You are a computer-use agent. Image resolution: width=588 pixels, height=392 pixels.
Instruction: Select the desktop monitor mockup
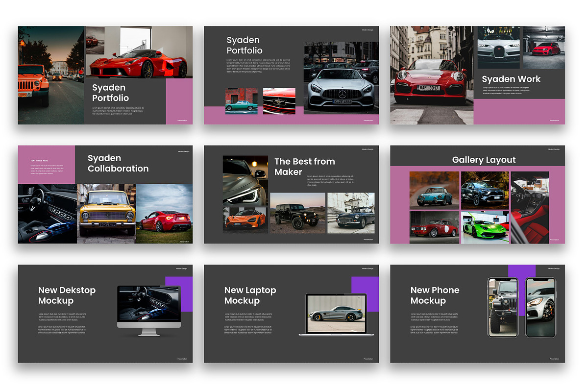tap(149, 310)
